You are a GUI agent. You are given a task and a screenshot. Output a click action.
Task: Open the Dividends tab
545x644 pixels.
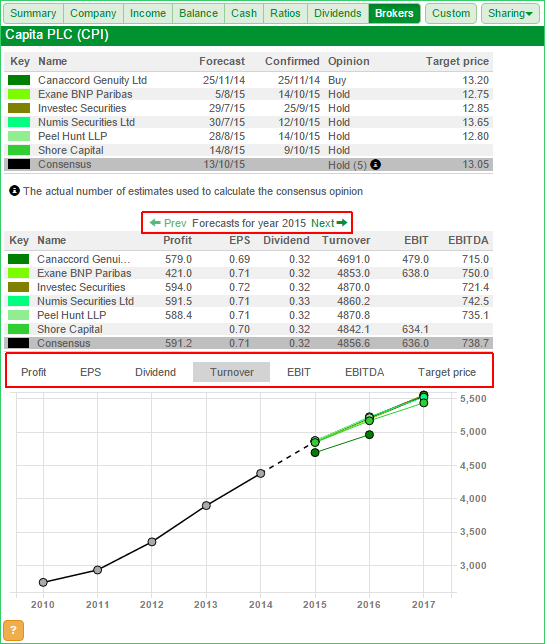pyautogui.click(x=338, y=13)
